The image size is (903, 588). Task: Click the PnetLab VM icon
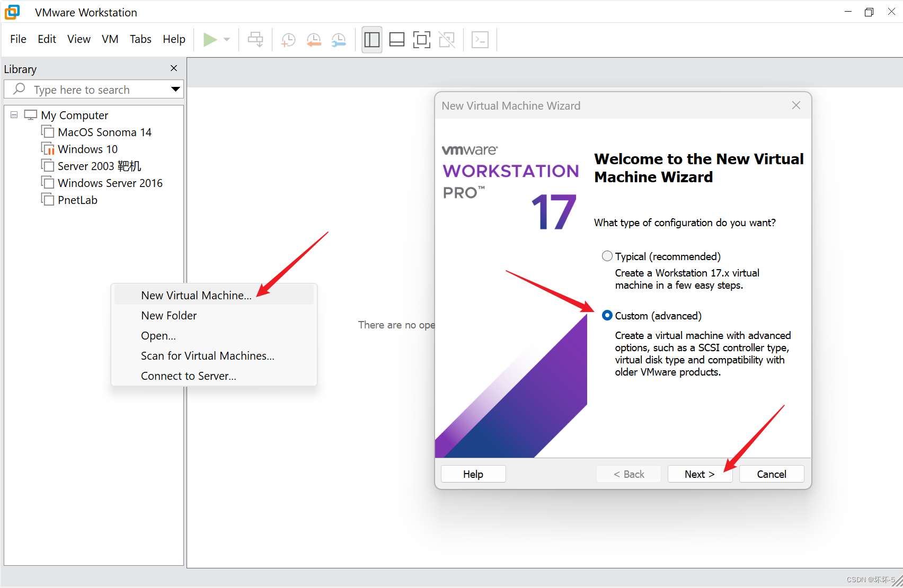pos(48,199)
